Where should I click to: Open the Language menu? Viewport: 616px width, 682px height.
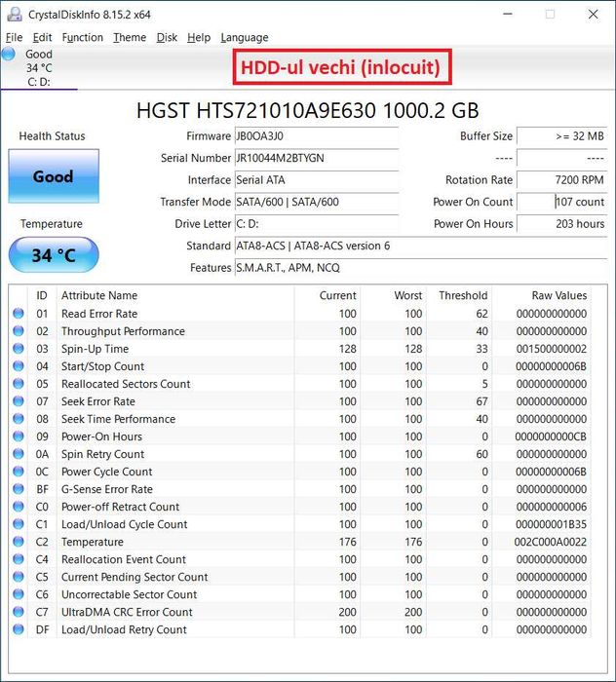pyautogui.click(x=245, y=37)
